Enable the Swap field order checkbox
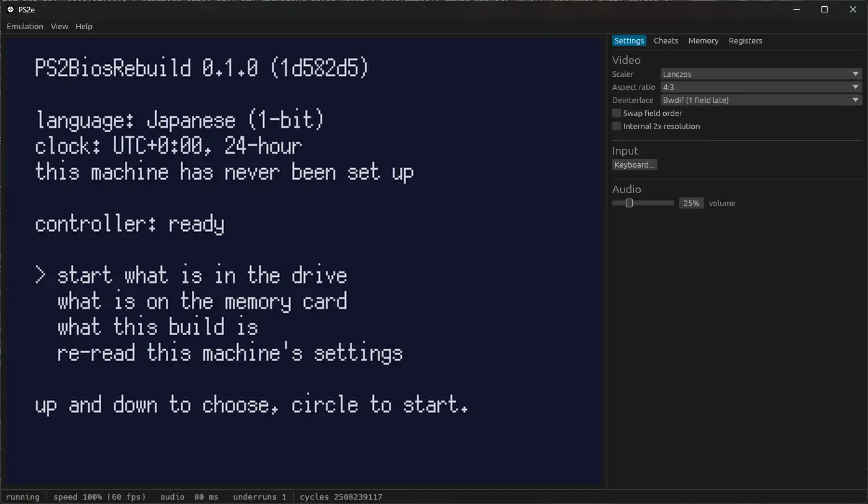The height and width of the screenshot is (504, 868). click(x=617, y=113)
